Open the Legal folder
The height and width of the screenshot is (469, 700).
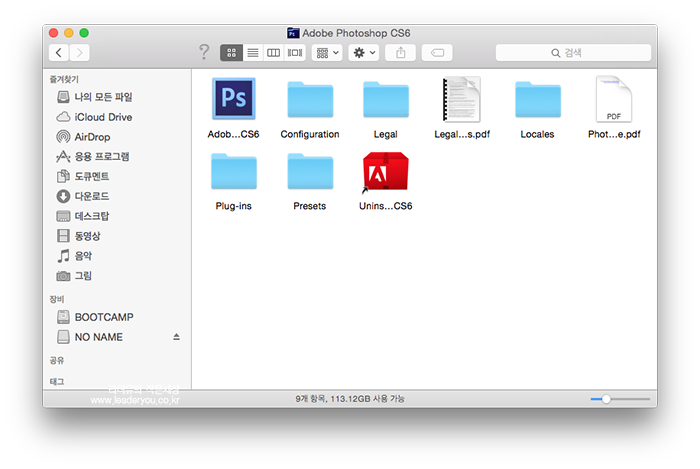[386, 100]
